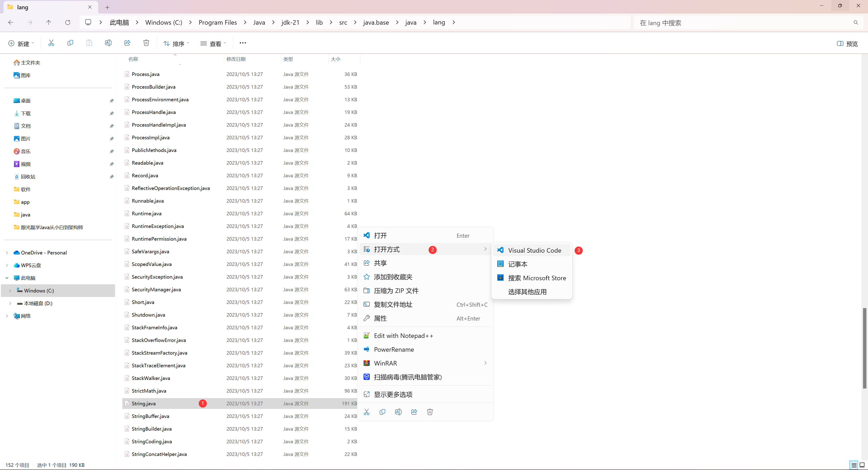The width and height of the screenshot is (868, 470).
Task: Click 压缩为 ZIP 文件
Action: pos(426,291)
